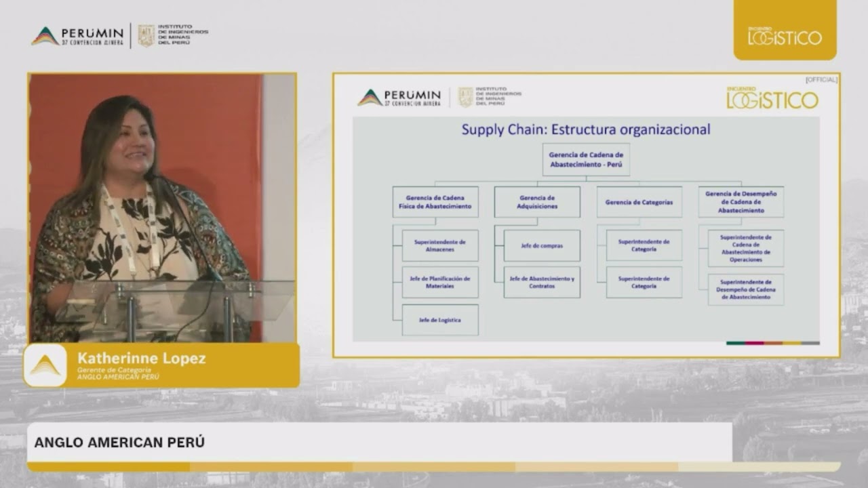The width and height of the screenshot is (868, 488).
Task: Click "Superintendente de Cadena de Abastecimiento de Operaciones" box
Action: click(746, 248)
